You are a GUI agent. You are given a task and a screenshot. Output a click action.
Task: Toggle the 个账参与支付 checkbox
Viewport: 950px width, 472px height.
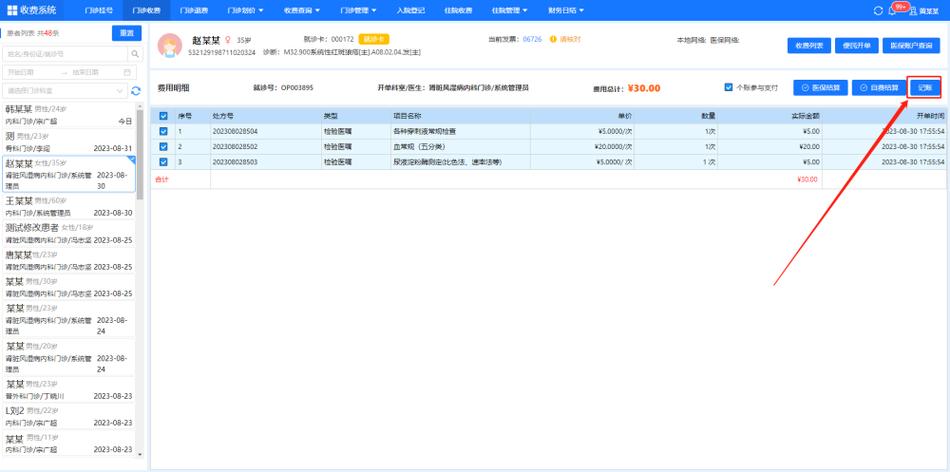coord(728,87)
